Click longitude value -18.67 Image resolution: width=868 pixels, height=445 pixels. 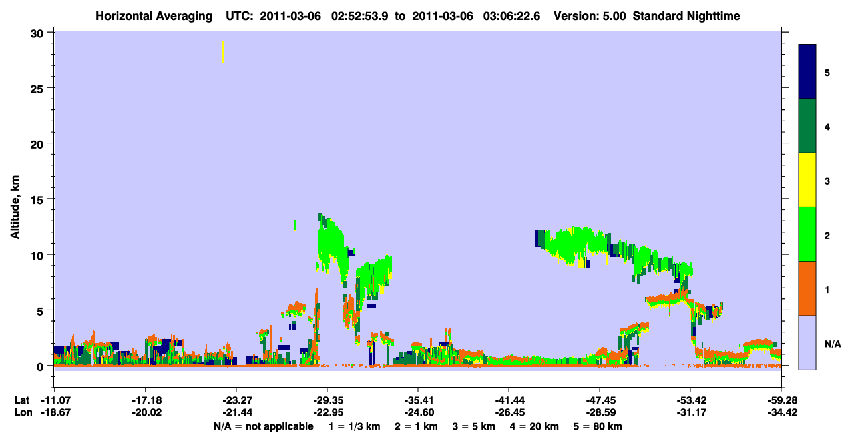click(x=54, y=413)
